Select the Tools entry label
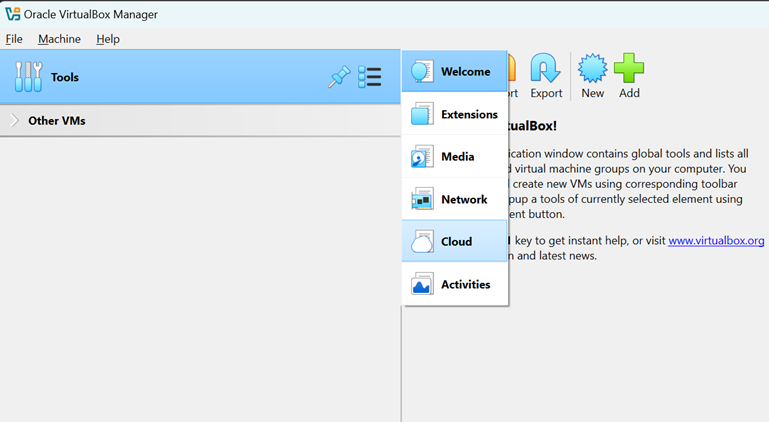769x422 pixels. [65, 77]
